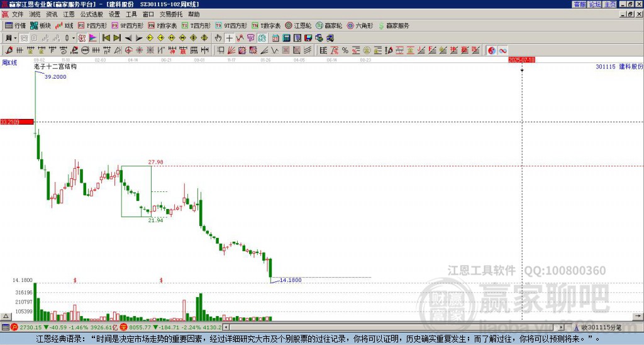Click the 沪 Shanghai index icon
This screenshot has height=345, width=644.
[x=14, y=327]
